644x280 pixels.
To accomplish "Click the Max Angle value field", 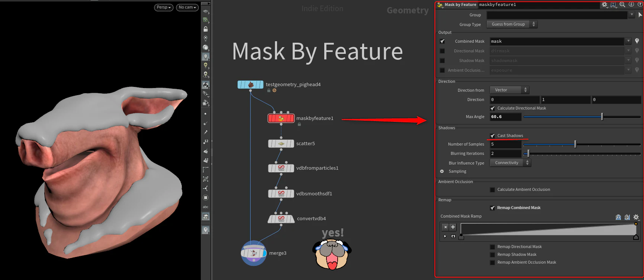I will (x=505, y=117).
